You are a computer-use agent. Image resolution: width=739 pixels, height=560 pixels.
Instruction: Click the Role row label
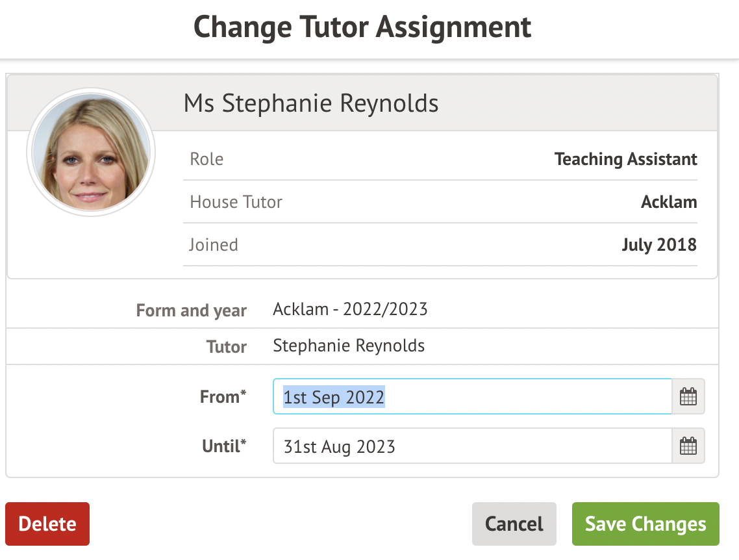pos(207,159)
